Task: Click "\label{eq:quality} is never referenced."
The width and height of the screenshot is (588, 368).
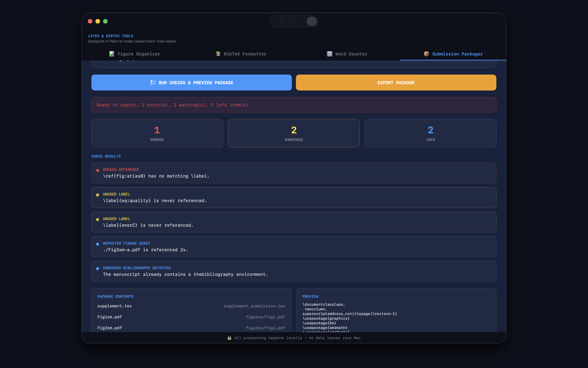Action: pos(155,201)
